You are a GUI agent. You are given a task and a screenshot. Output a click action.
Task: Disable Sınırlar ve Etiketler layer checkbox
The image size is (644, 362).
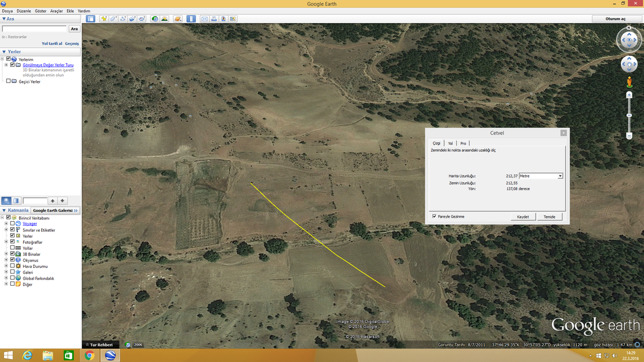tap(13, 230)
